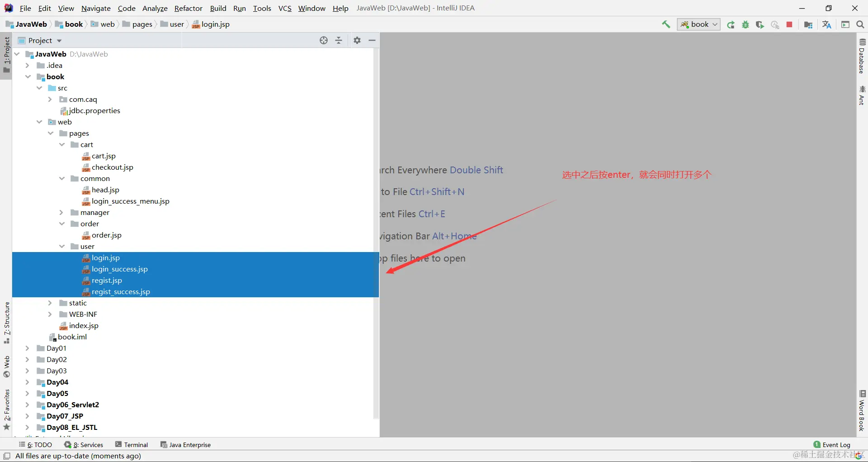Open the Project view dropdown
This screenshot has height=462, width=868.
pos(40,40)
